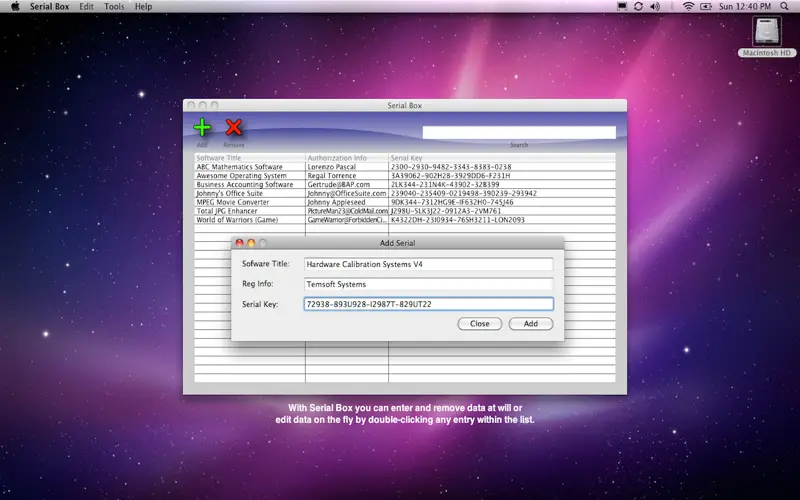
Task: Click the Johnny@OfficeSuite.com cell
Action: coord(347,193)
